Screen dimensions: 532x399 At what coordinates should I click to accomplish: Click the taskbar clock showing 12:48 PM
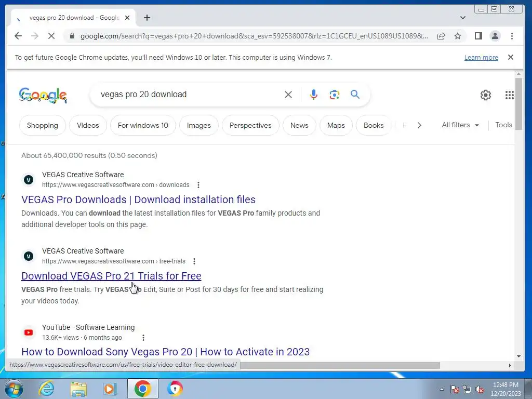[x=506, y=389]
